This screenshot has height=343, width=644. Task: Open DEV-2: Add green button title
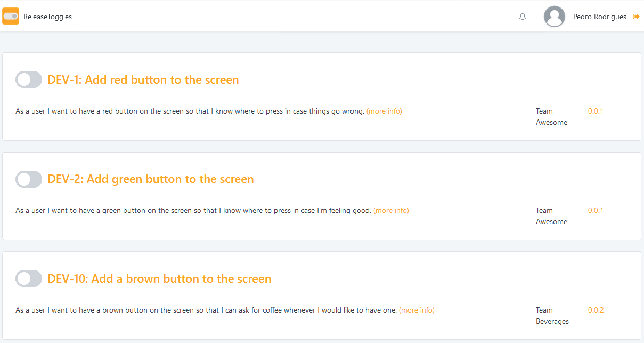pyautogui.click(x=150, y=179)
